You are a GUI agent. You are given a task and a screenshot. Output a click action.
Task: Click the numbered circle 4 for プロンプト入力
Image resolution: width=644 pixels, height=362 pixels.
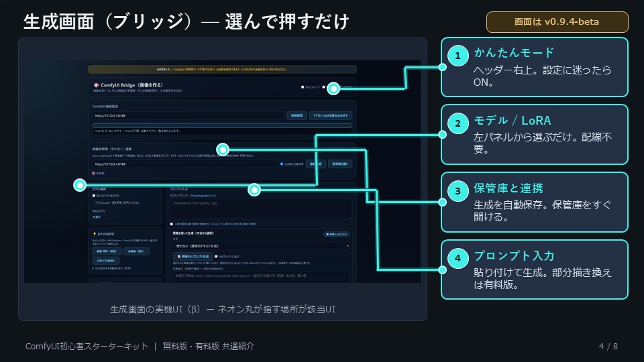coord(458,258)
